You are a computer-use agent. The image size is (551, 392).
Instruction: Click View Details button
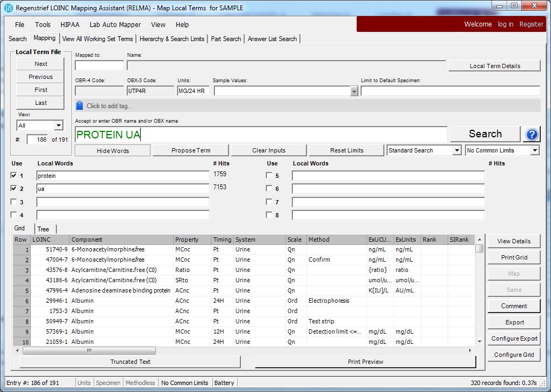click(514, 241)
